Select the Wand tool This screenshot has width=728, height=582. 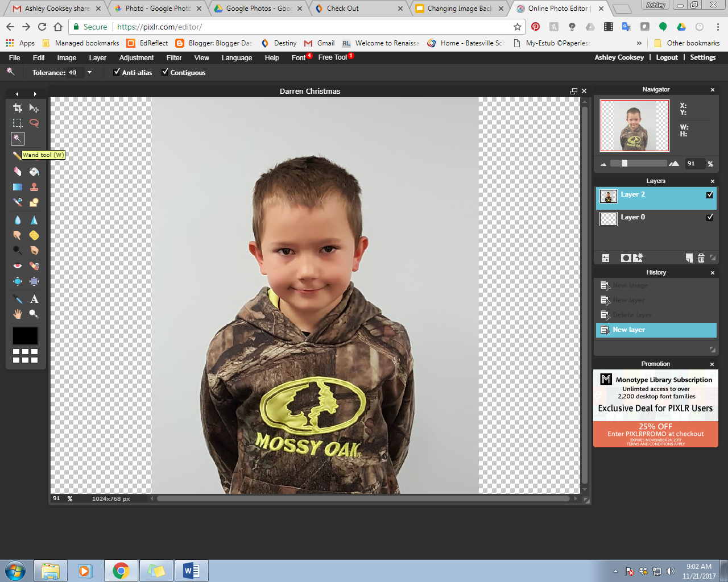coord(18,139)
